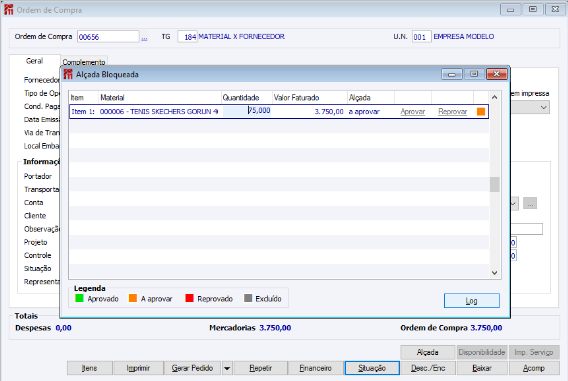
Task: Click the Alçada Bloqueada title bar app icon
Action: click(x=68, y=74)
